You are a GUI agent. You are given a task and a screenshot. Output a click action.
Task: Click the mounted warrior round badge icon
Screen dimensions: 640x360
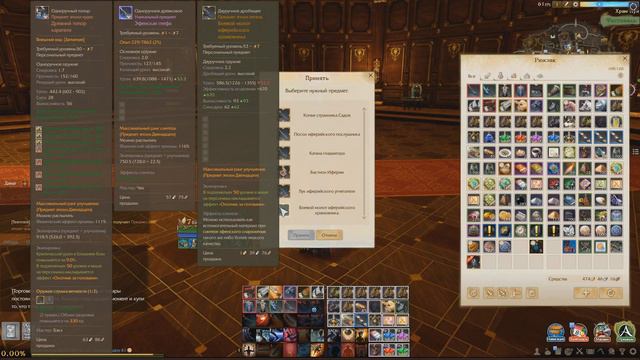coord(602,332)
